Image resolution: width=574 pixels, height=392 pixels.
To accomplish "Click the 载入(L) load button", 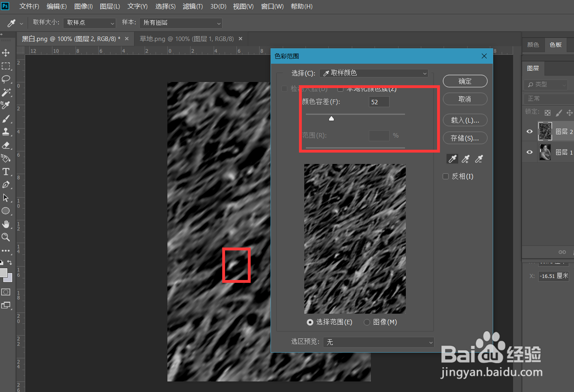I will [465, 120].
